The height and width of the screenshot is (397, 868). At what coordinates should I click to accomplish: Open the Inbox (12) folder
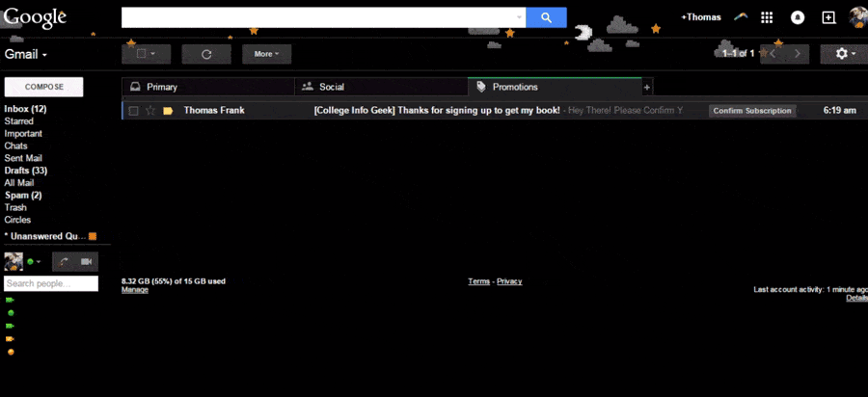[x=25, y=109]
